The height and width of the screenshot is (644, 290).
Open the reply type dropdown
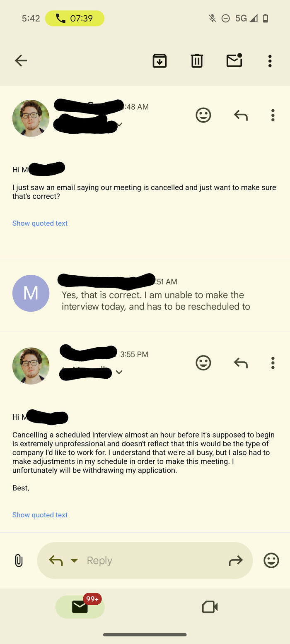point(75,560)
